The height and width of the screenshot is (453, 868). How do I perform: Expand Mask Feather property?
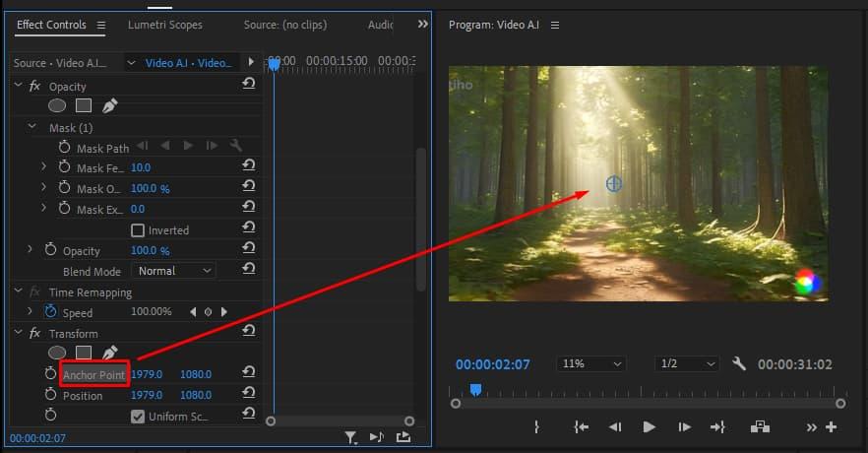pos(43,166)
